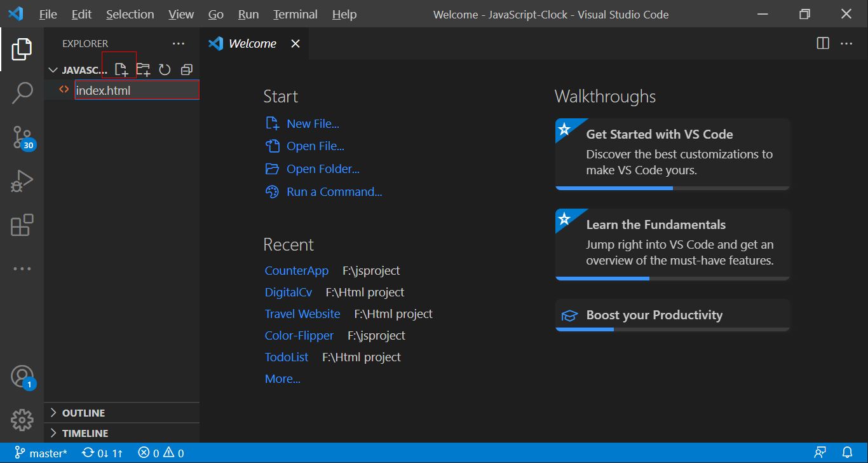Click the Open Folder... link
This screenshot has width=868, height=463.
pyautogui.click(x=323, y=169)
